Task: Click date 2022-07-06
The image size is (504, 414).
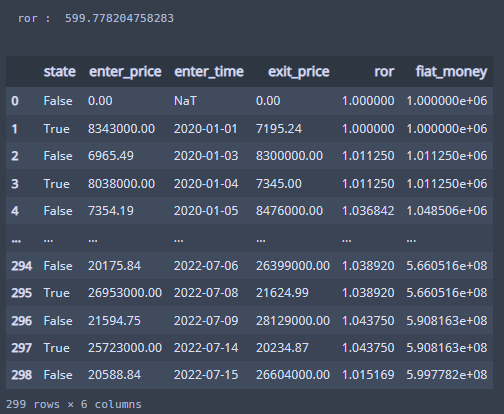Action: point(206,266)
